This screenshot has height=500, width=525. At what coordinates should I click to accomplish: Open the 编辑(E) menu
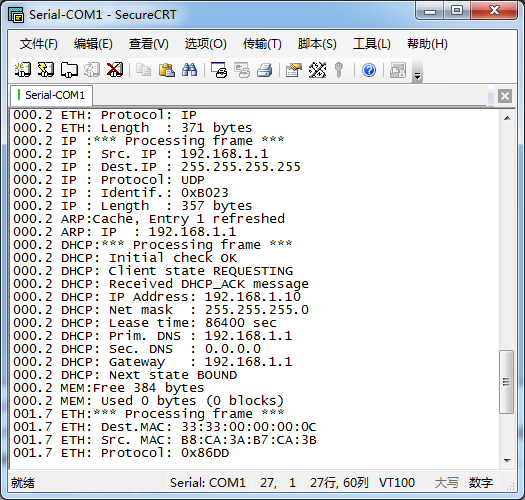pyautogui.click(x=93, y=44)
